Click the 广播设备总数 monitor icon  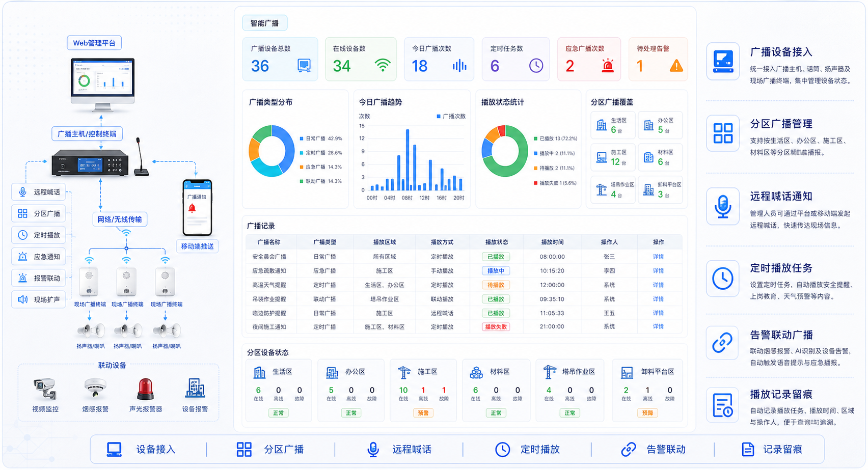coord(304,66)
